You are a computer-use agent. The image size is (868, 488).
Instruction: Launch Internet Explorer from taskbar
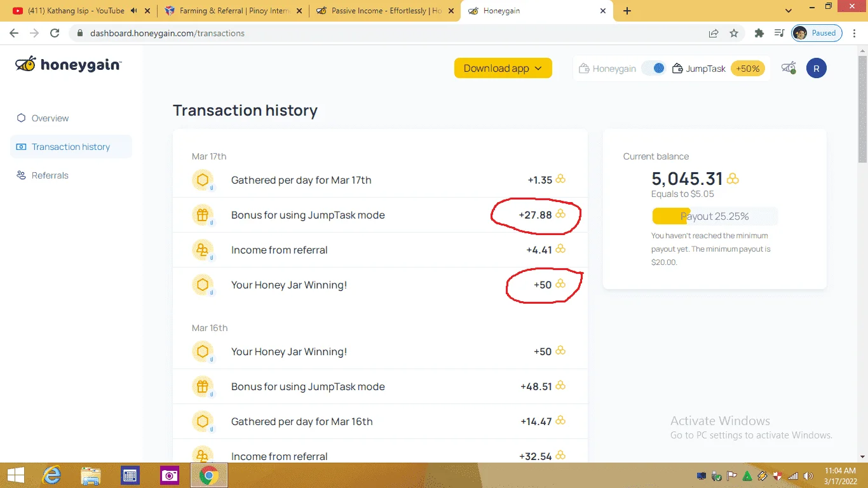(51, 475)
